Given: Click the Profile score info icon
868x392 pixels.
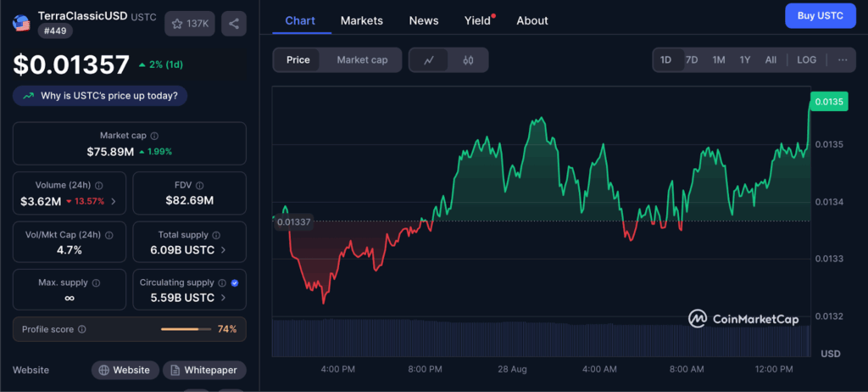Looking at the screenshot, I should (x=82, y=329).
